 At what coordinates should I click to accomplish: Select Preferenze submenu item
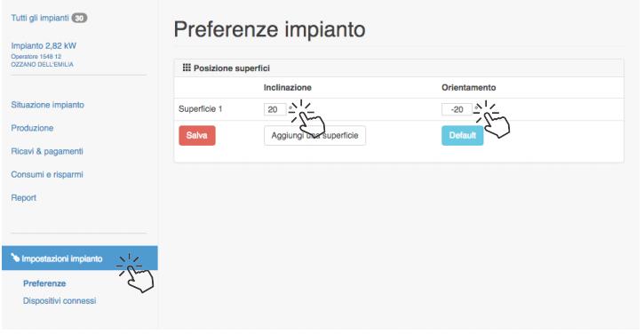[x=44, y=283]
